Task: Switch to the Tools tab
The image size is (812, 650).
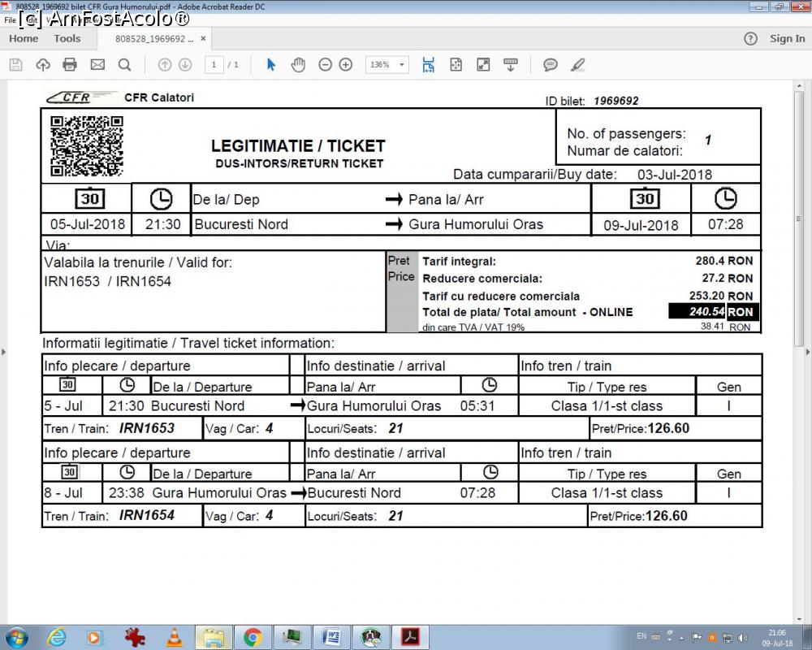Action: [x=67, y=38]
